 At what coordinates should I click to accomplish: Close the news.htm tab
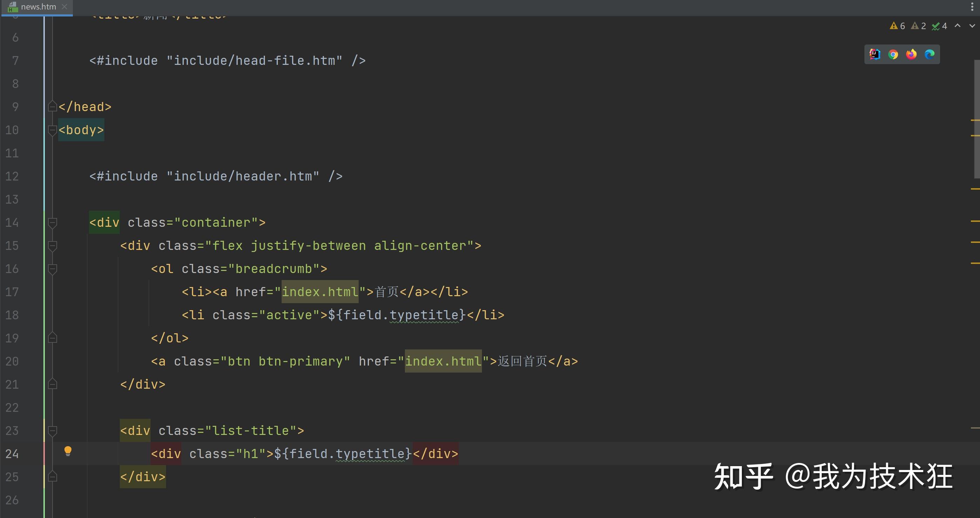pos(64,6)
